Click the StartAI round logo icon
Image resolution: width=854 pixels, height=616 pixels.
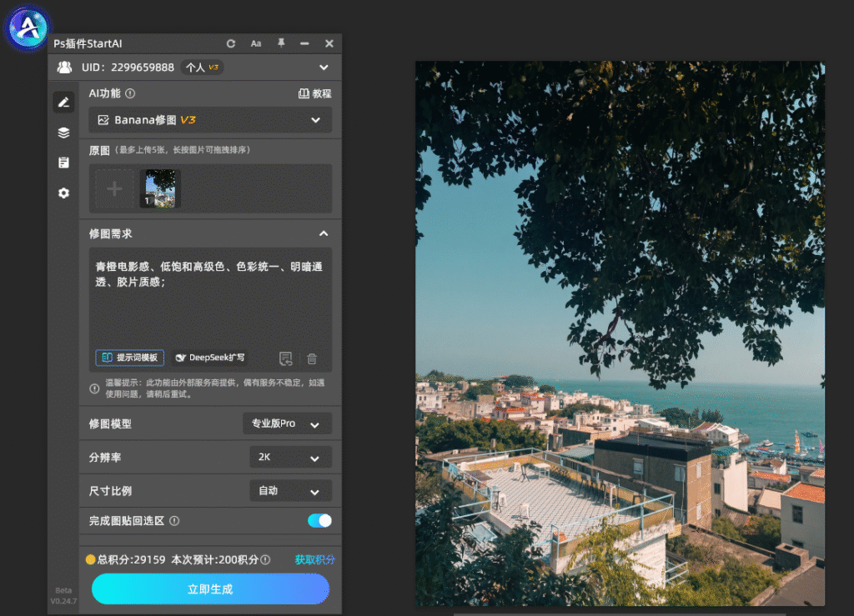[28, 28]
